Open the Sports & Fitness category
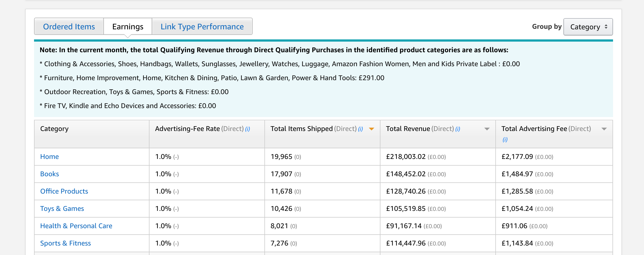Screen dimensions: 644x255 [66, 243]
